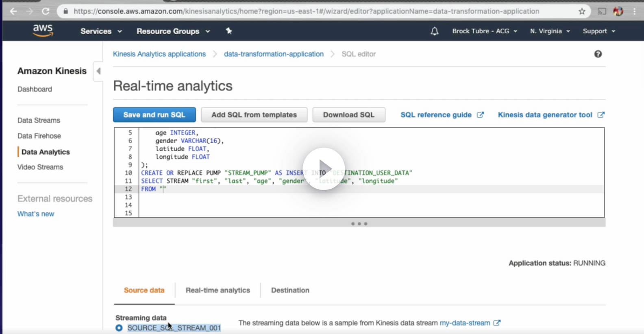Click the browser back arrow

point(13,11)
